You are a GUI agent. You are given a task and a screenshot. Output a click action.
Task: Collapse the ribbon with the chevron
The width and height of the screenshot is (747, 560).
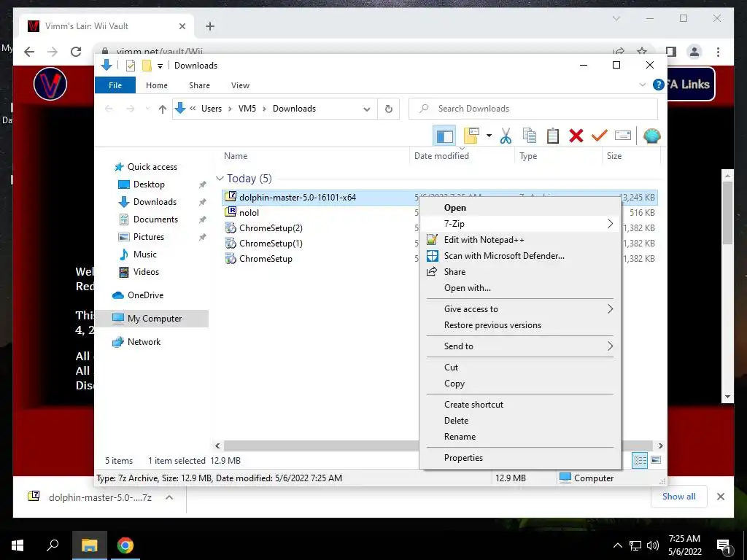(642, 85)
